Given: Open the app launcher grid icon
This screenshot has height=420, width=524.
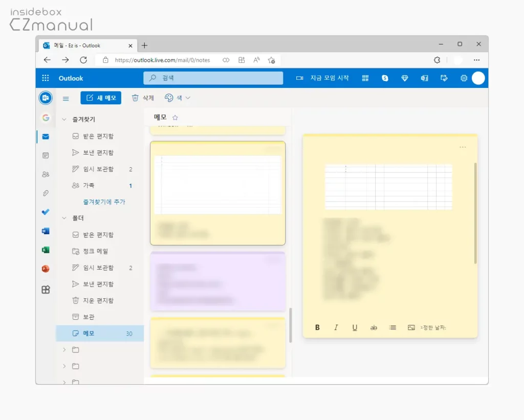Looking at the screenshot, I should tap(46, 78).
